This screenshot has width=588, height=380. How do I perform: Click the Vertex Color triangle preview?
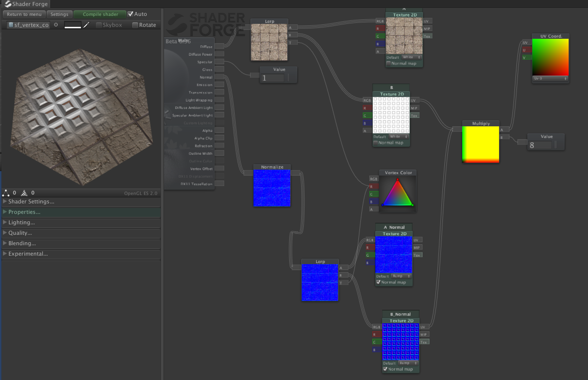click(x=398, y=193)
